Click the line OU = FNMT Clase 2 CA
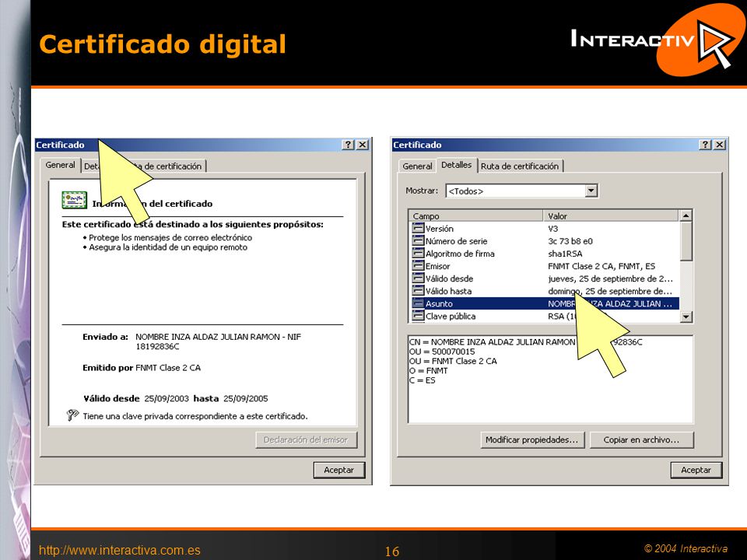 pos(453,361)
